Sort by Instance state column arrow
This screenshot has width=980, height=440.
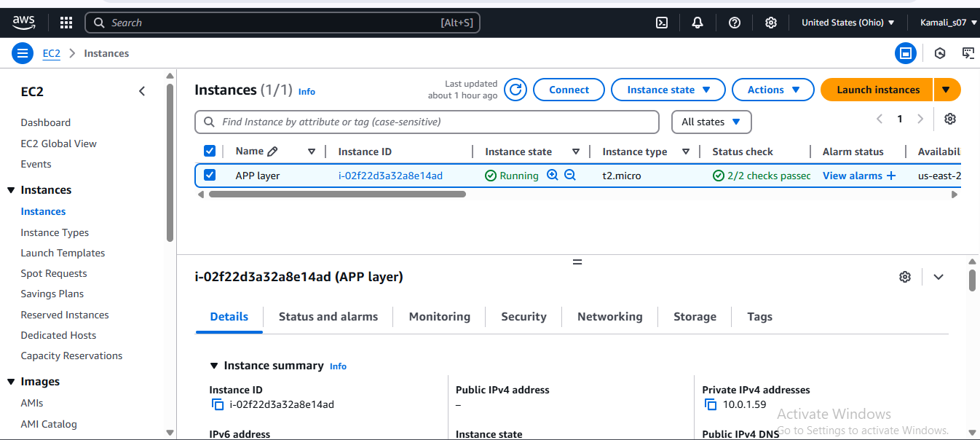pos(576,152)
